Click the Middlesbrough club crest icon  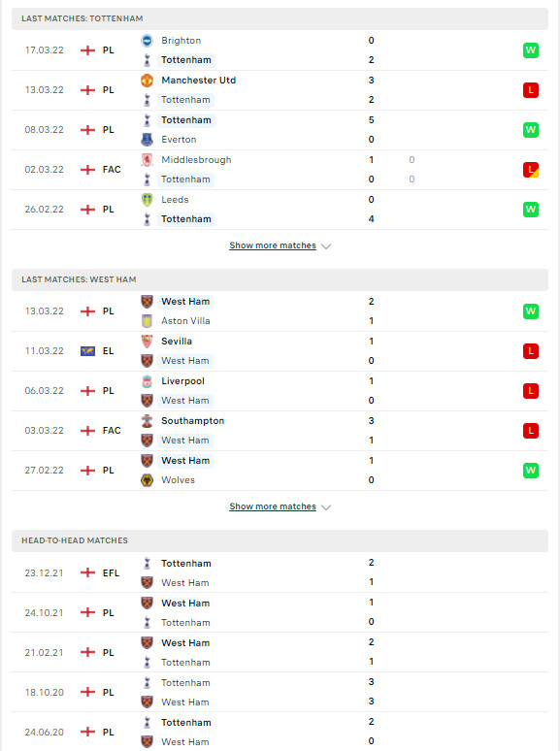click(x=148, y=160)
